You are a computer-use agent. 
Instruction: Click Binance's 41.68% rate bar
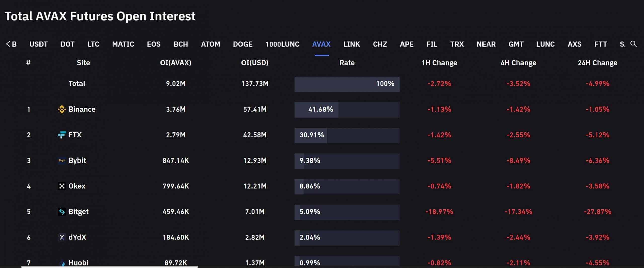pos(347,110)
